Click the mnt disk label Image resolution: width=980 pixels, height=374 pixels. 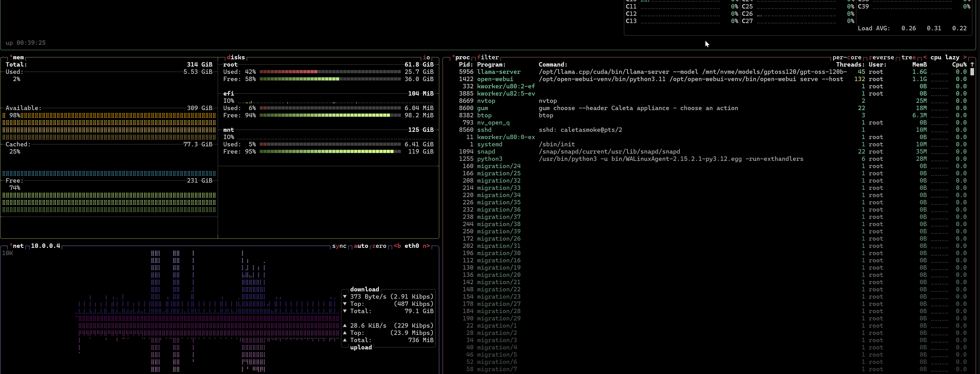point(229,130)
